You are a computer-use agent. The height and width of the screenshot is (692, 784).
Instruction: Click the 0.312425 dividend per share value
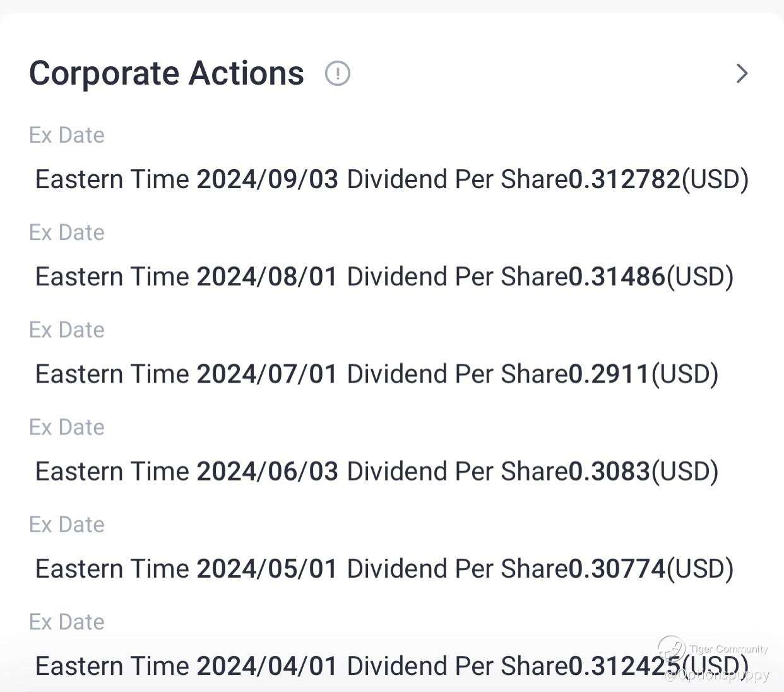click(x=625, y=666)
